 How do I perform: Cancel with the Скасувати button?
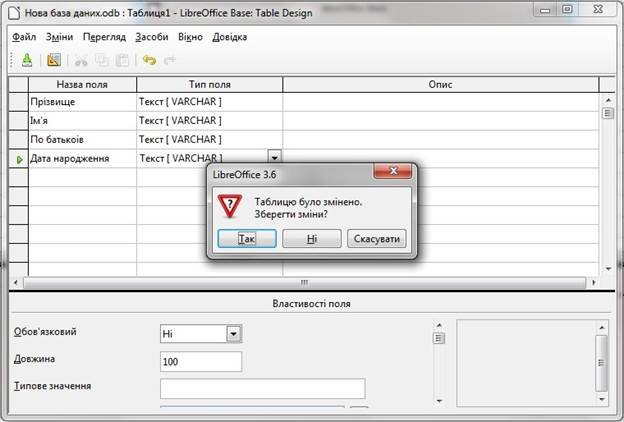[x=376, y=238]
